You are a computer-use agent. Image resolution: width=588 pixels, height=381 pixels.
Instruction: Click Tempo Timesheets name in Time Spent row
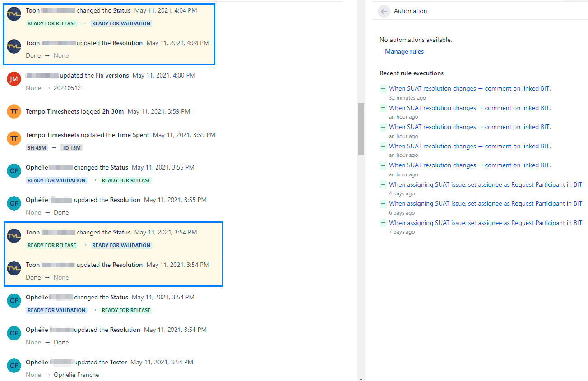click(x=52, y=135)
